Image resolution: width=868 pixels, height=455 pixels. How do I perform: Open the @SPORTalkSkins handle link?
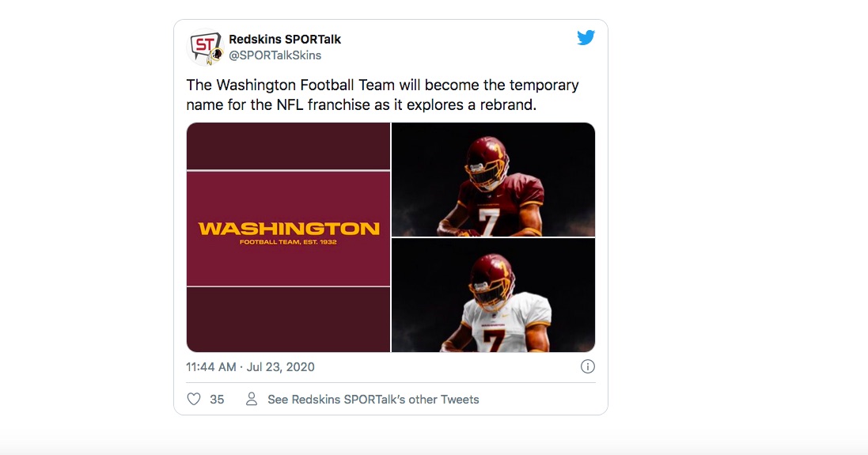click(275, 55)
